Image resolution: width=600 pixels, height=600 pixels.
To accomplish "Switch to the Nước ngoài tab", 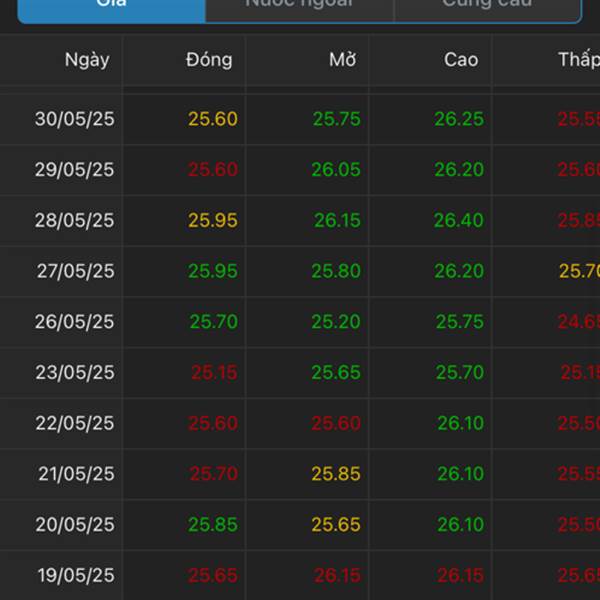I will pyautogui.click(x=299, y=10).
